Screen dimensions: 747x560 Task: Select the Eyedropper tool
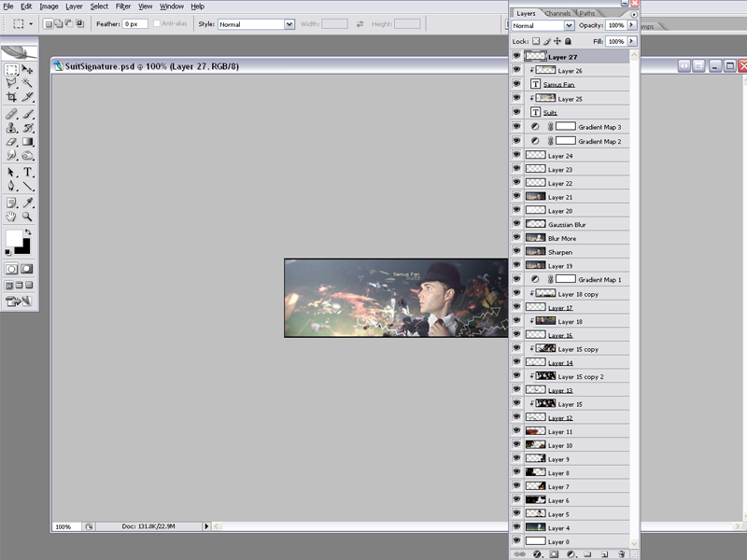[x=28, y=203]
